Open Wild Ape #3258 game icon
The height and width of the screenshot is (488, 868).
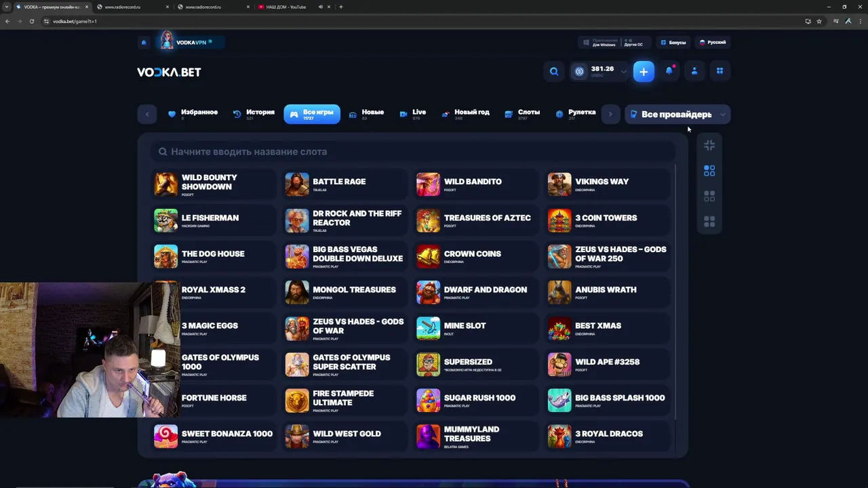click(x=559, y=364)
